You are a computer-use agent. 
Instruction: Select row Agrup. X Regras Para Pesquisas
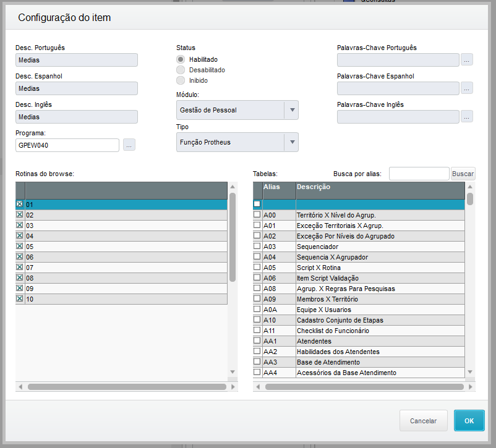pyautogui.click(x=359, y=289)
